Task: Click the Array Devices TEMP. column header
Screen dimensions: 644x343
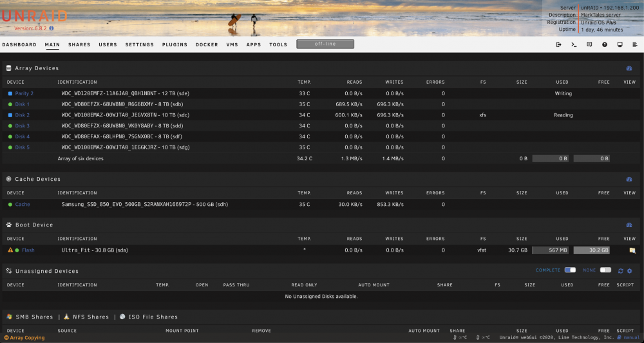Action: 305,82
